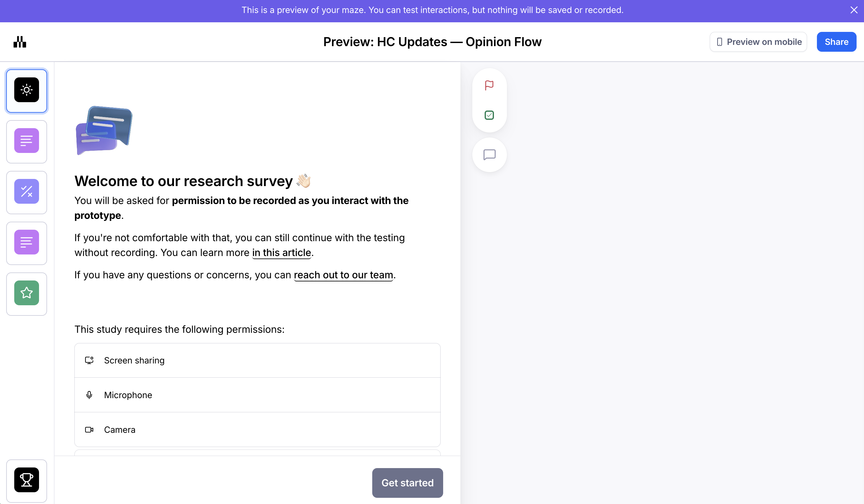The width and height of the screenshot is (864, 504).
Task: Select the green star rating block
Action: (x=26, y=293)
